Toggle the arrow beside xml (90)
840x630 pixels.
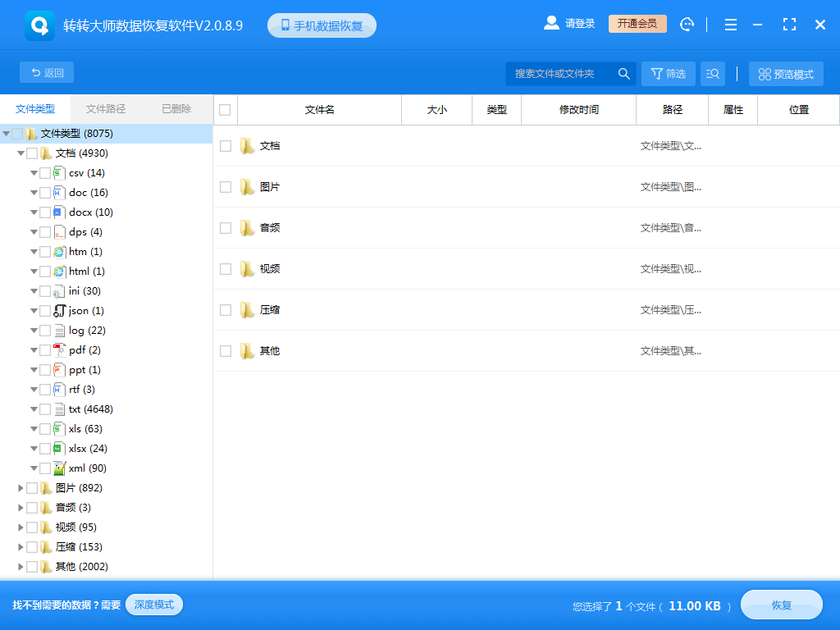coord(34,468)
